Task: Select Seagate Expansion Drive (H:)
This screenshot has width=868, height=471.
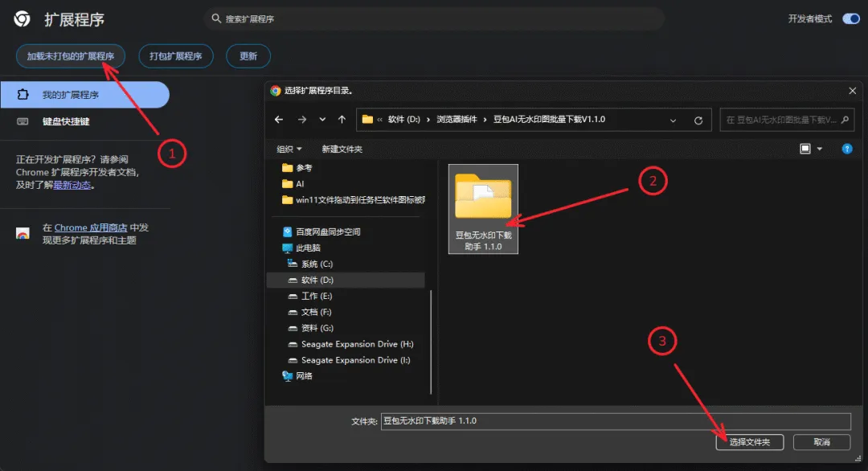Action: pos(351,344)
